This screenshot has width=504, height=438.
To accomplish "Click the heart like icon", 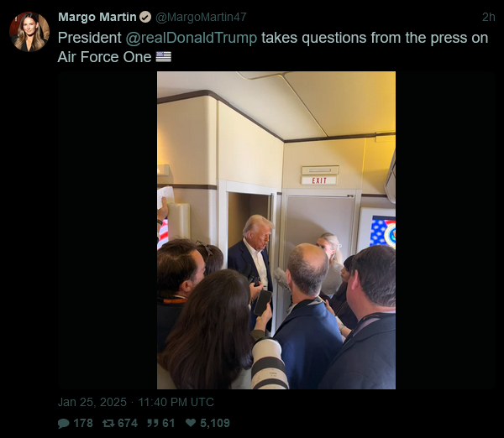I will (191, 423).
